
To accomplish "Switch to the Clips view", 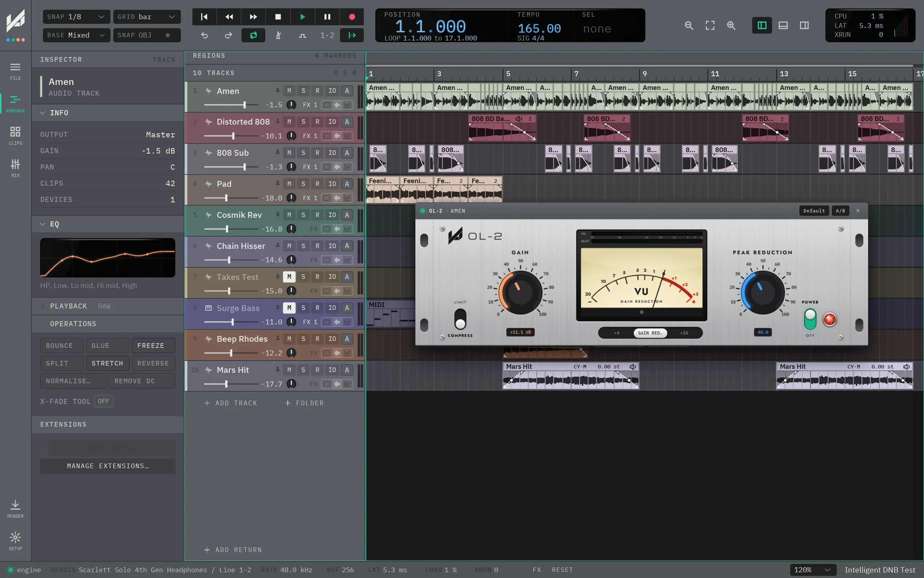I will click(15, 136).
